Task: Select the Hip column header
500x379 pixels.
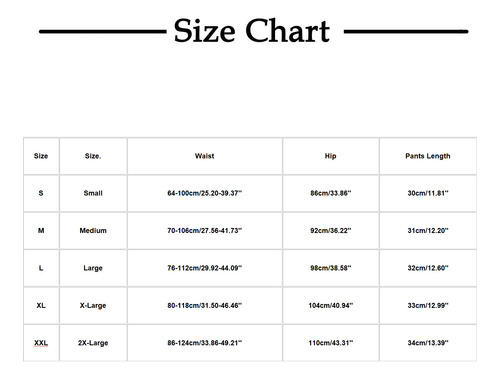Action: [x=331, y=156]
